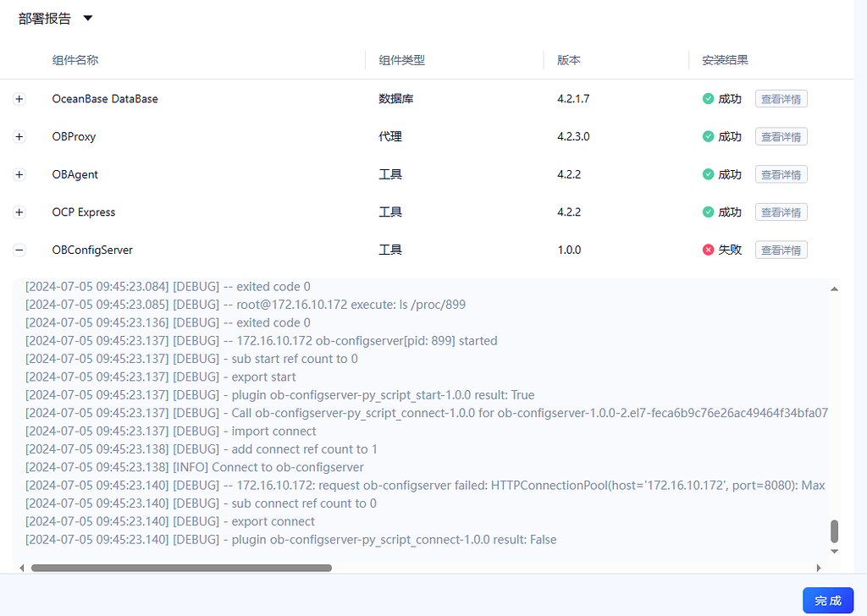
Task: Click the log scroll right arrow
Action: 819,568
